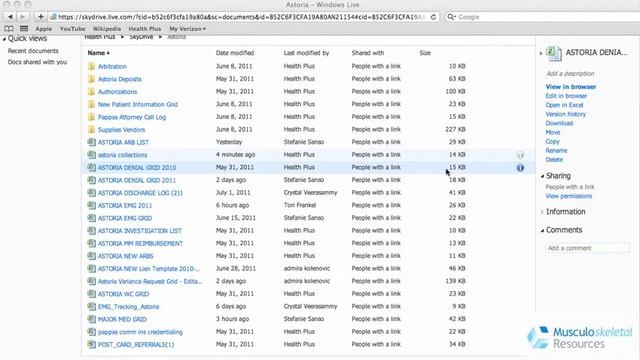Click the Excel icon beside POST_CARD_REFERRALS(1)

91,344
